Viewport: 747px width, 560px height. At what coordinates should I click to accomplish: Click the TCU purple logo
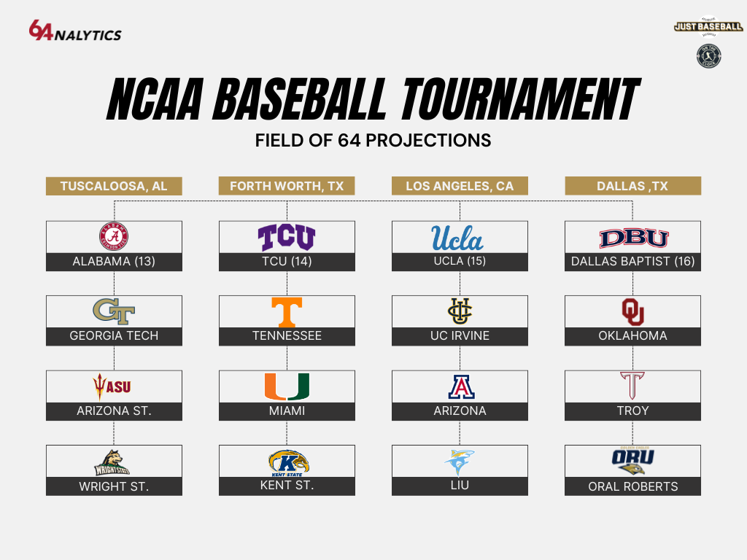(x=286, y=238)
